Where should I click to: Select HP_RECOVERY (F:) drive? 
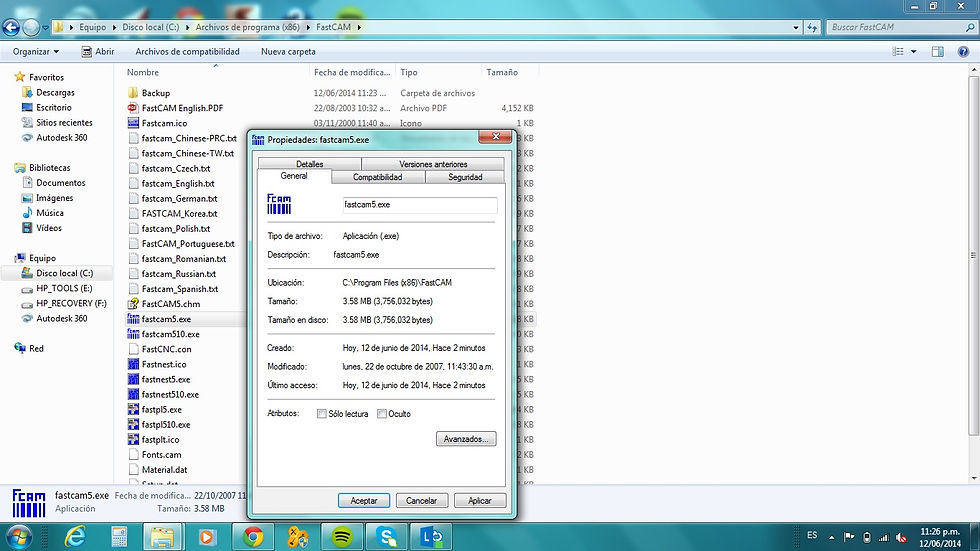click(71, 304)
